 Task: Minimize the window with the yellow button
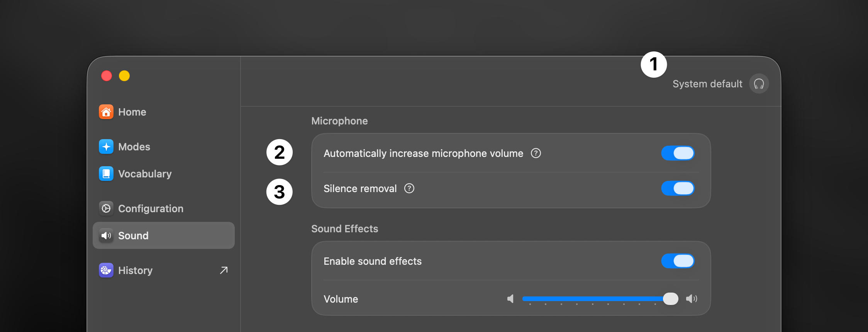tap(124, 76)
